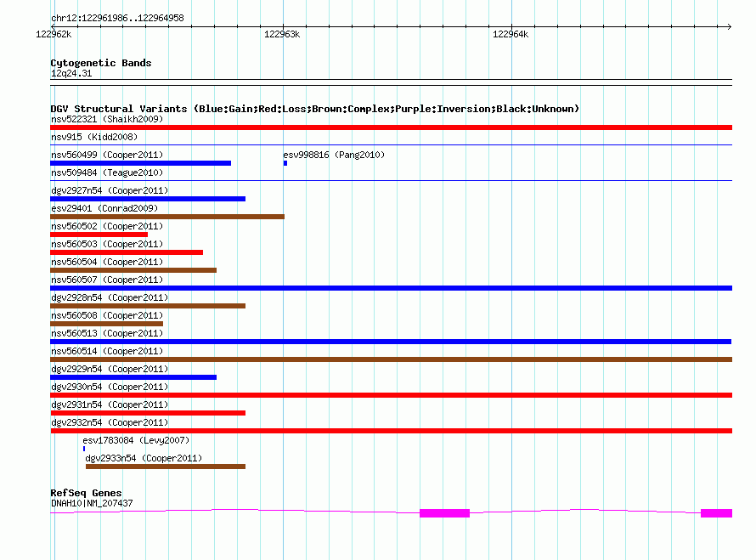Screen dimensions: 756x560
Task: Select the red dgv2930n54 loss bar
Action: pyautogui.click(x=391, y=395)
